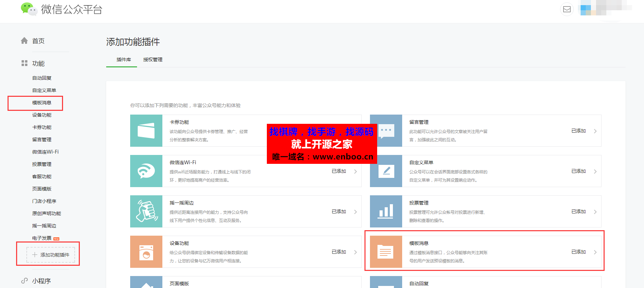Click the 自动回复 card title
This screenshot has width=644, height=288.
[419, 284]
